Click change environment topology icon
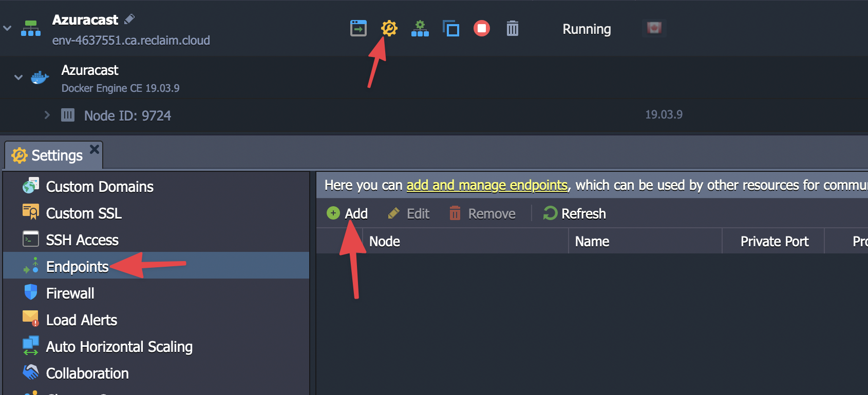This screenshot has height=395, width=868. click(420, 28)
